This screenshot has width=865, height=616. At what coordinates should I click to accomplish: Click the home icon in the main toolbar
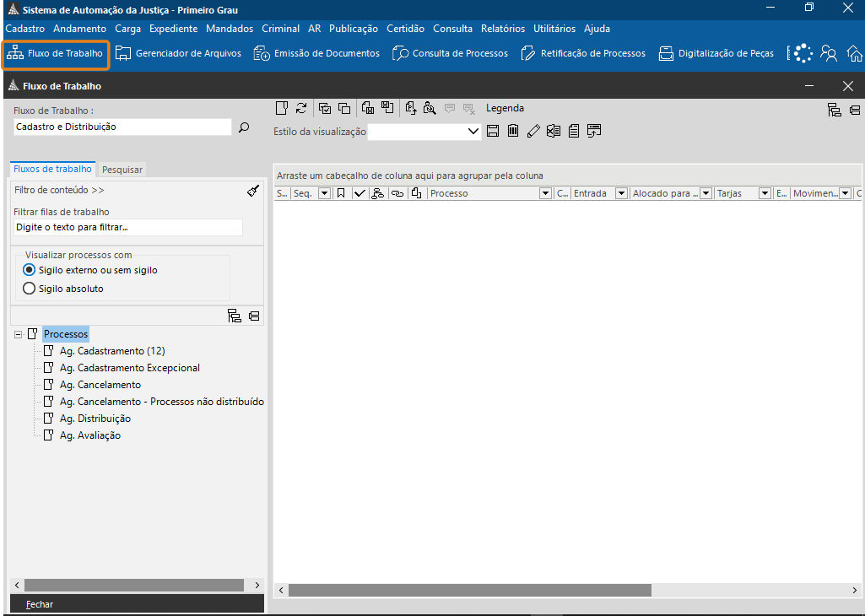pyautogui.click(x=855, y=53)
